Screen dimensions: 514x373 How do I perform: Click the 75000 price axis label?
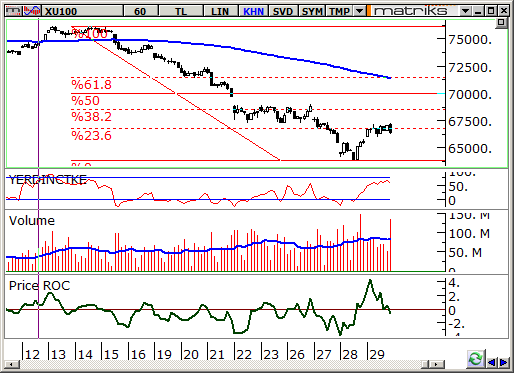(x=470, y=40)
